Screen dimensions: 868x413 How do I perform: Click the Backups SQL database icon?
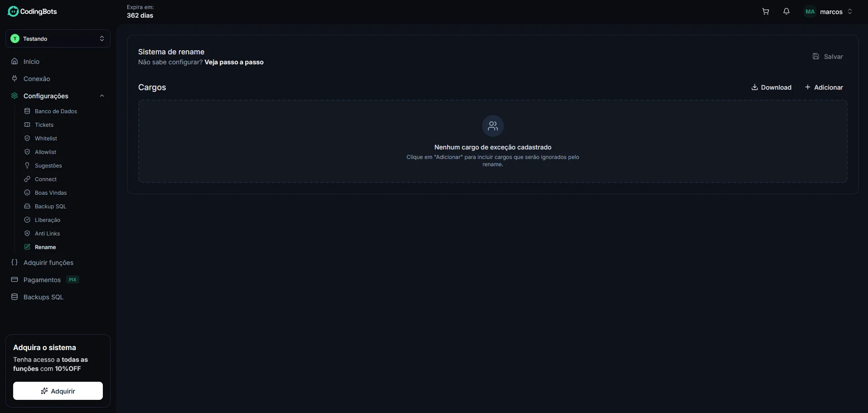point(14,297)
